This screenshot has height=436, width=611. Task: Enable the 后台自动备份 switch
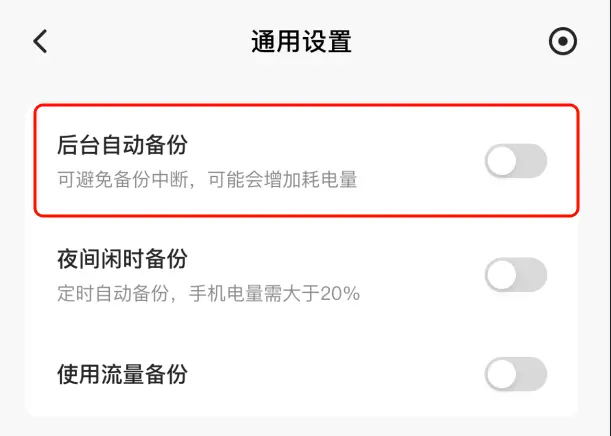tap(515, 161)
